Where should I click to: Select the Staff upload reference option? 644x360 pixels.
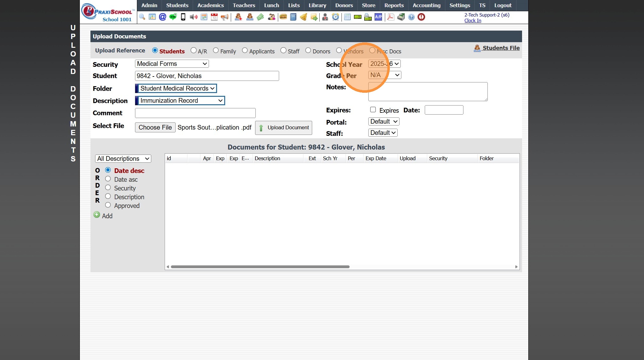(x=283, y=51)
